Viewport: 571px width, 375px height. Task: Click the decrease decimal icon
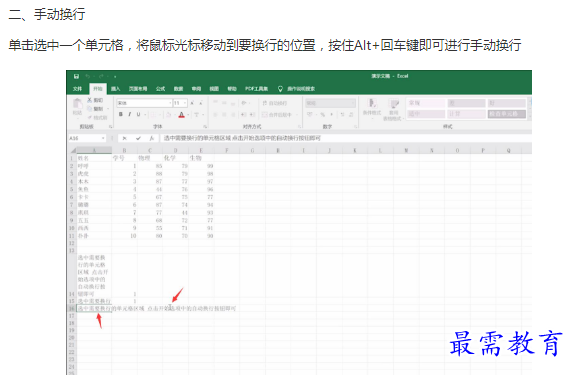(351, 115)
